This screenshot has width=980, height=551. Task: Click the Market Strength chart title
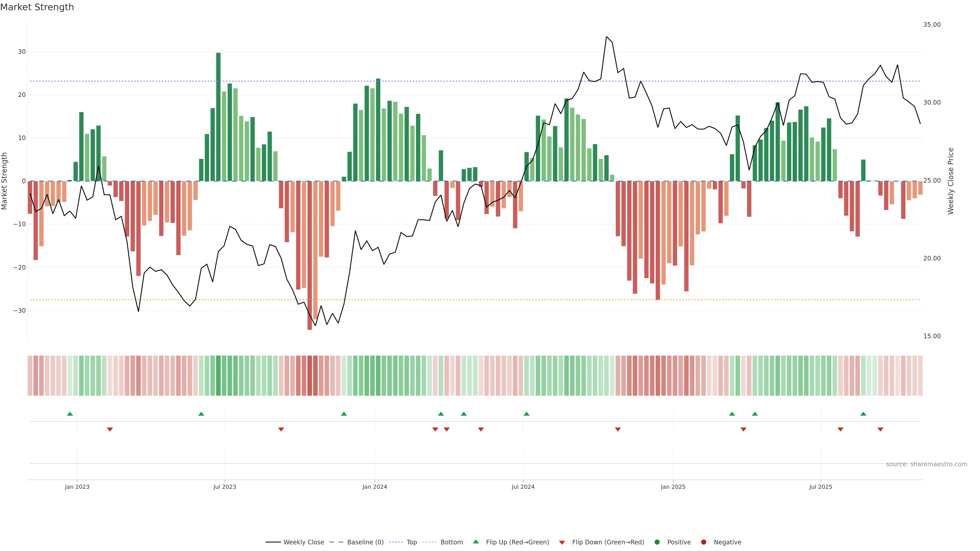click(37, 7)
